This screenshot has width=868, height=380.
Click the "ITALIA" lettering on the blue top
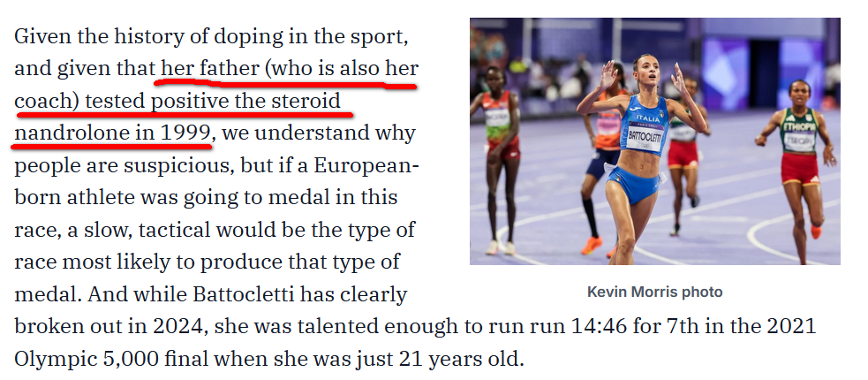647,118
